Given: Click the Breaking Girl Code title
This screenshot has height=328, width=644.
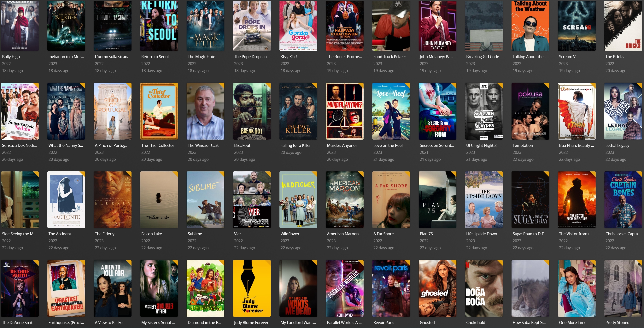Looking at the screenshot, I should pos(483,57).
